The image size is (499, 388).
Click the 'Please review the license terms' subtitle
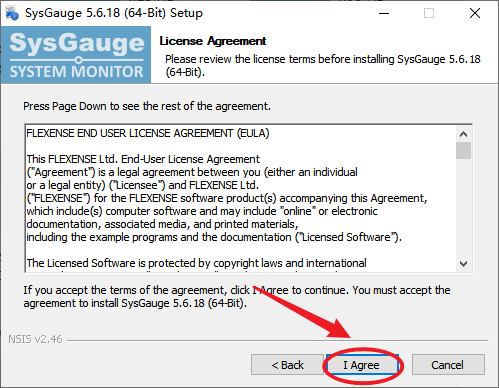(x=323, y=65)
